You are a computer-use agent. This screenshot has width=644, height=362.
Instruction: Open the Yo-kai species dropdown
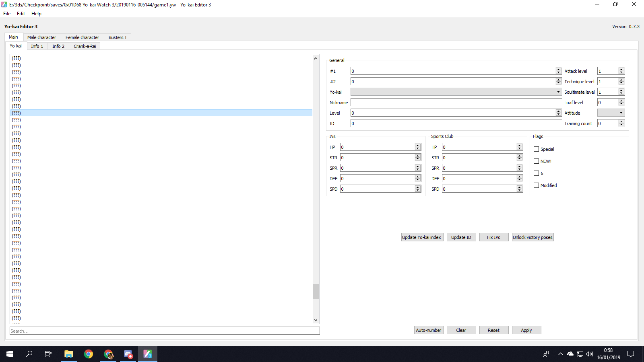tap(456, 92)
